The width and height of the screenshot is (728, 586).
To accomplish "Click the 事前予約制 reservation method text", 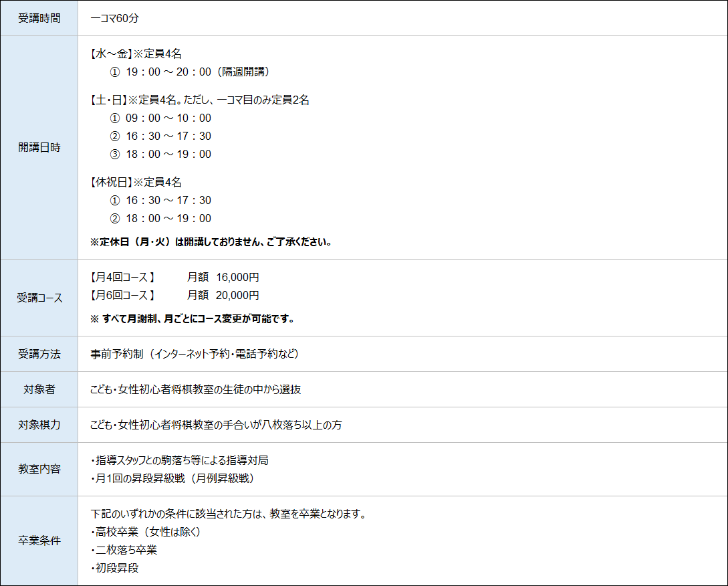I will [x=194, y=354].
